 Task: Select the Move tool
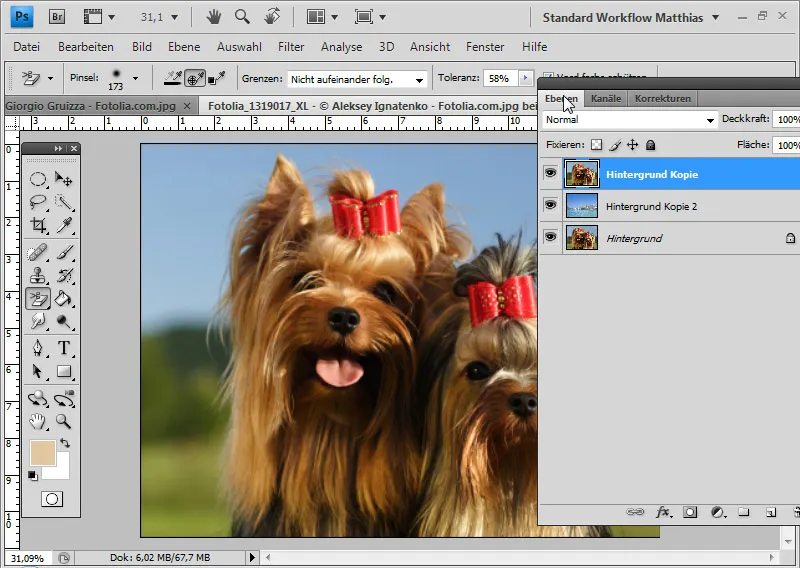64,179
